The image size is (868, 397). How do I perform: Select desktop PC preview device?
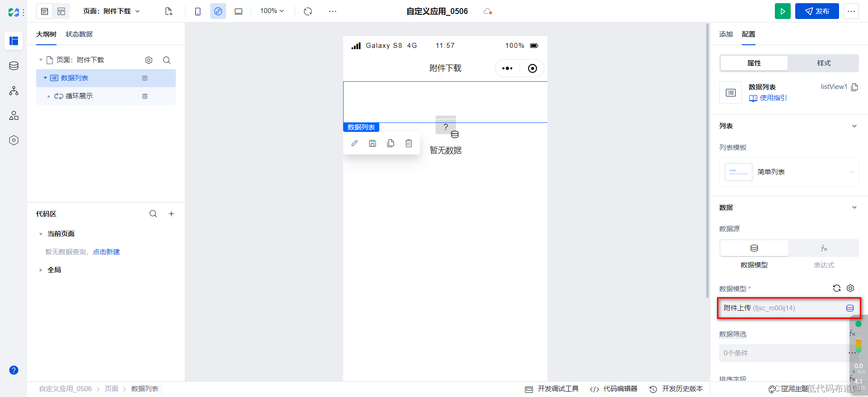238,11
